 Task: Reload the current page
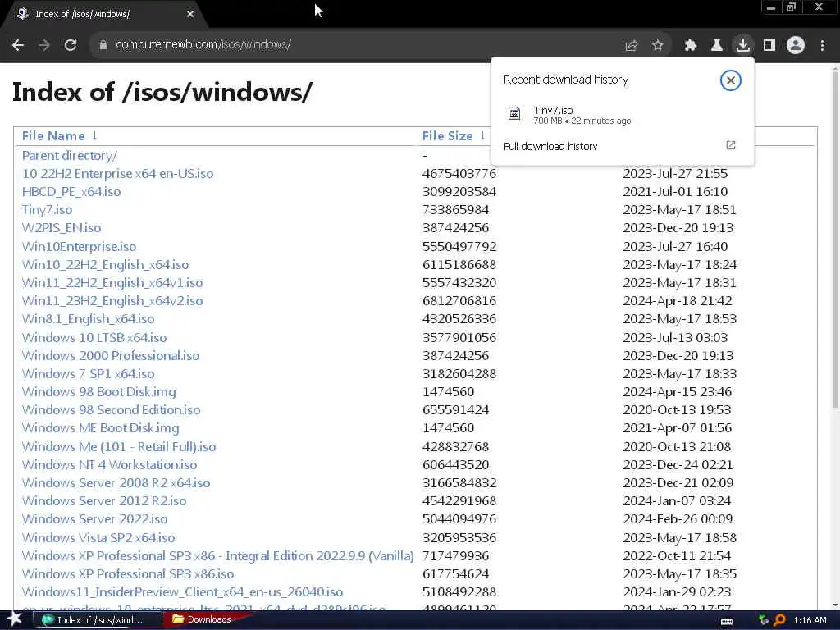[71, 45]
